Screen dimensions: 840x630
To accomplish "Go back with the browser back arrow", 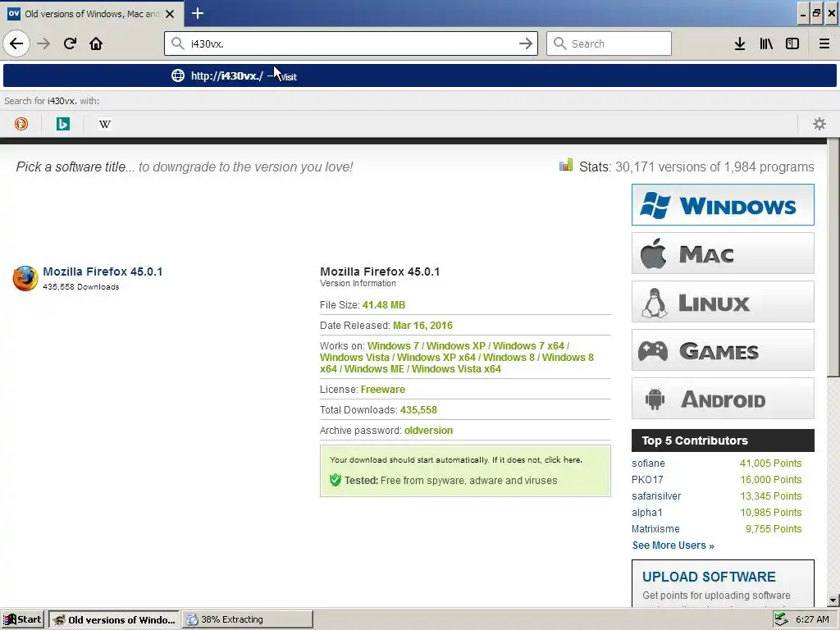I will point(16,43).
